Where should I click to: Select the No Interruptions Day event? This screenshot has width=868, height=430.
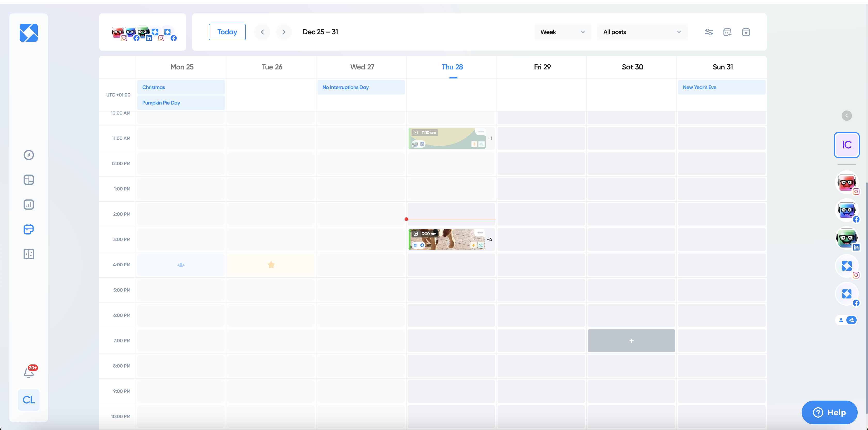[361, 87]
